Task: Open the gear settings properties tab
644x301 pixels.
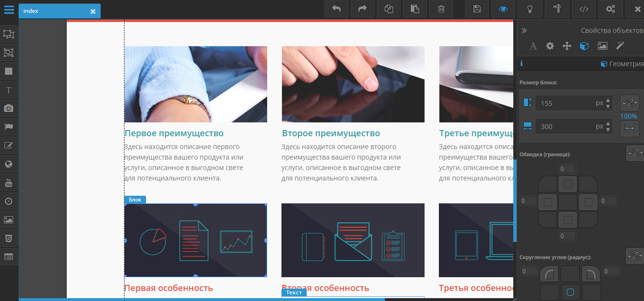Action: [x=550, y=46]
